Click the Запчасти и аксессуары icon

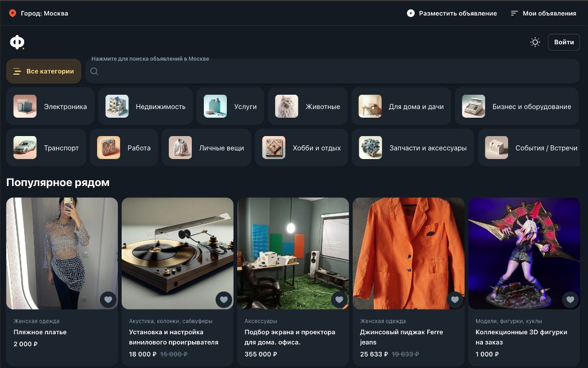370,148
